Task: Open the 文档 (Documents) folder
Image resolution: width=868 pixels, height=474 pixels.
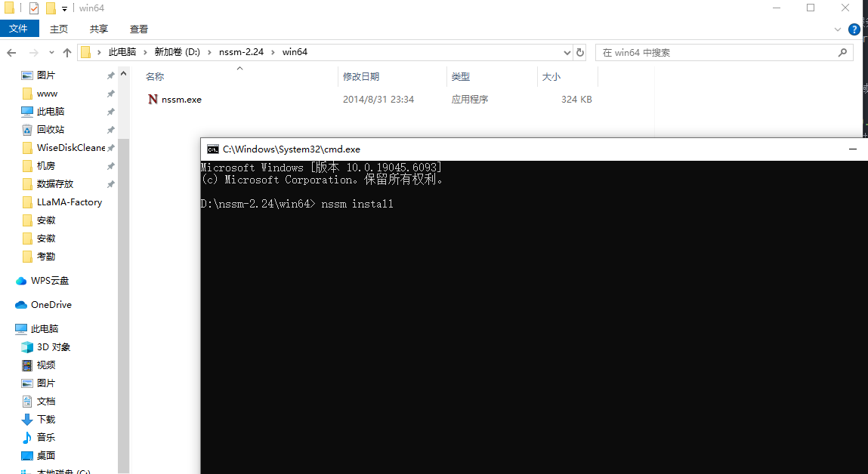Action: tap(45, 401)
